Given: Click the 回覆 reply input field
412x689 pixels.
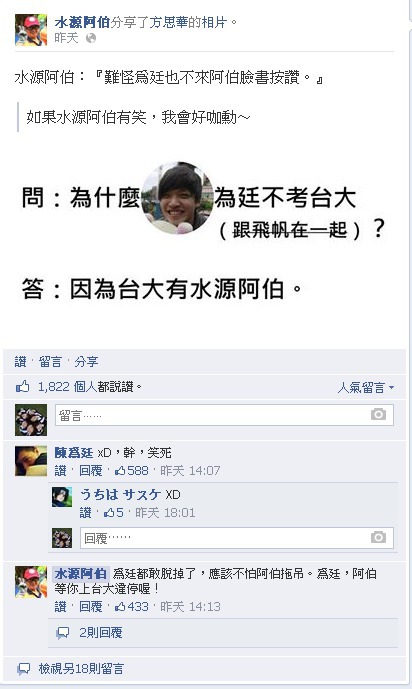Looking at the screenshot, I should pos(237,538).
